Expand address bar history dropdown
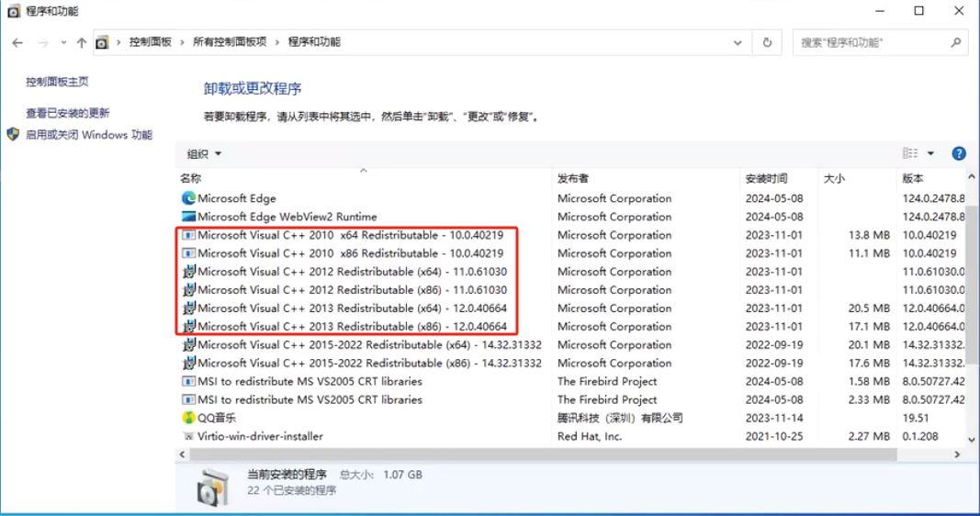The image size is (980, 516). point(738,42)
